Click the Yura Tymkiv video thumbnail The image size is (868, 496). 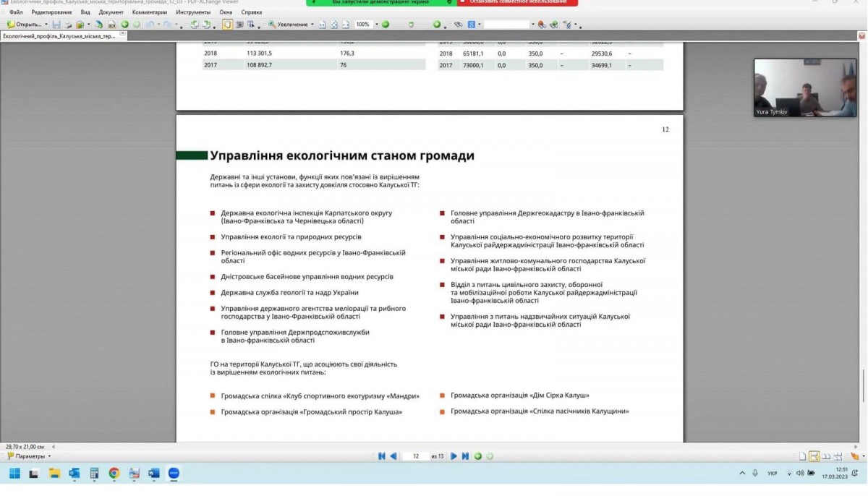pos(805,87)
